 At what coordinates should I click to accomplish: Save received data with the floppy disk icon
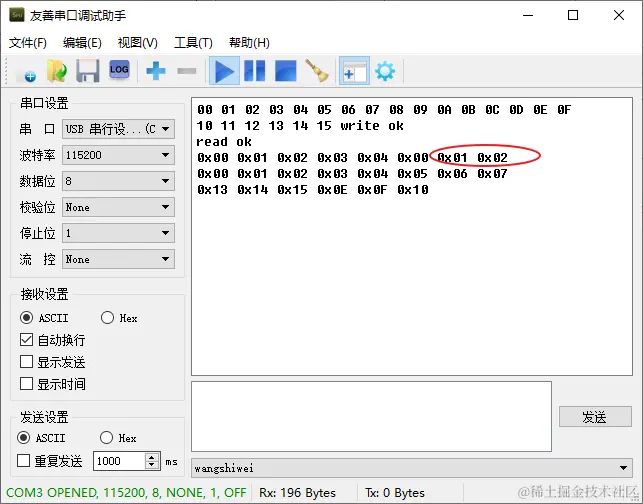point(88,71)
